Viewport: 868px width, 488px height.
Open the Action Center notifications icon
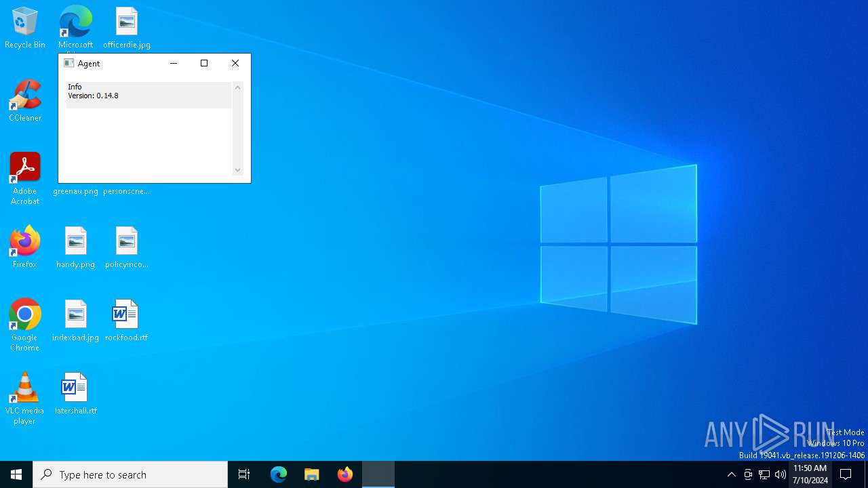846,474
